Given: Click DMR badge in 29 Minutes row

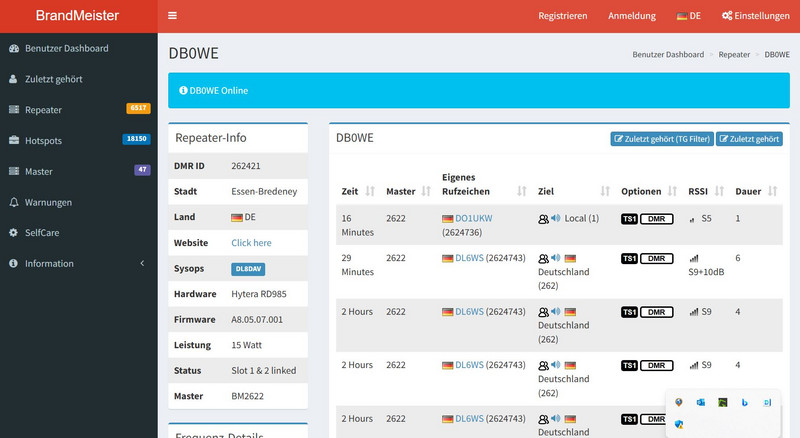Looking at the screenshot, I should tap(657, 259).
